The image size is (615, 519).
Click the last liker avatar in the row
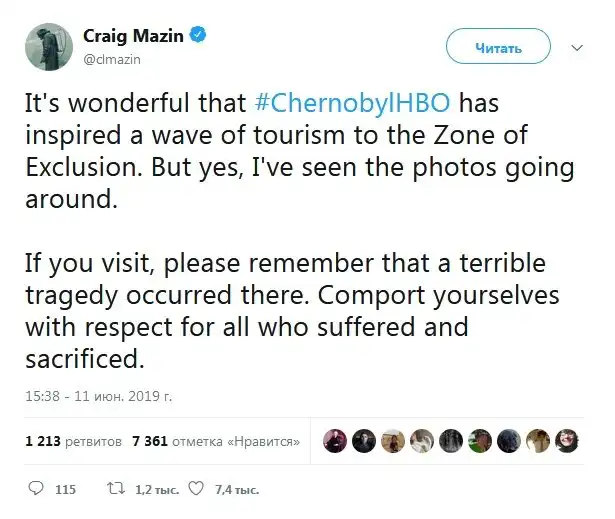(x=569, y=440)
